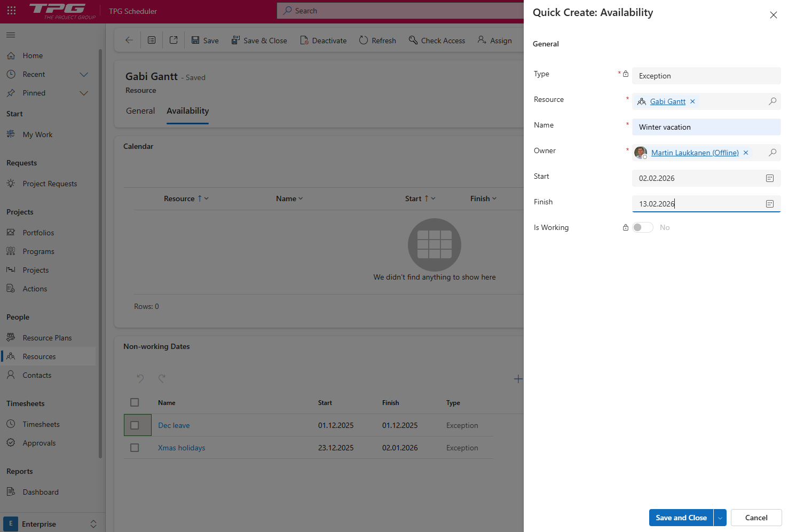Check the Dec leave row checkbox
Screen dimensions: 788x532
click(x=134, y=425)
